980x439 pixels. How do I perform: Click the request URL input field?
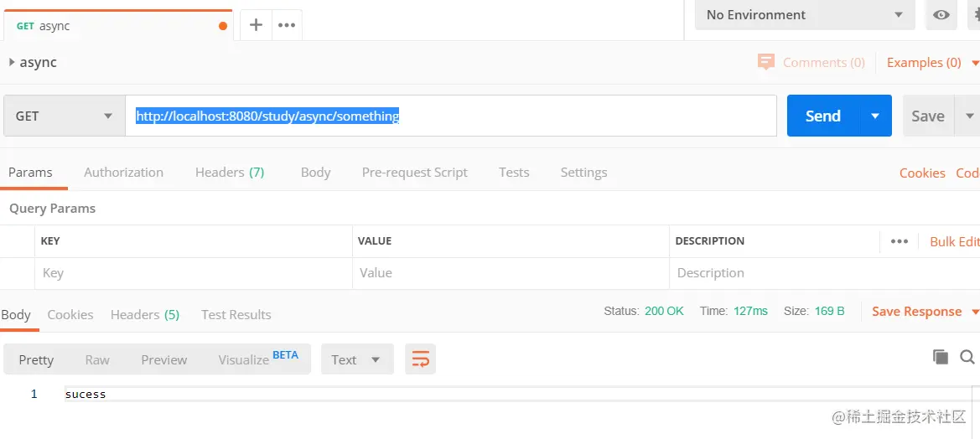(451, 116)
